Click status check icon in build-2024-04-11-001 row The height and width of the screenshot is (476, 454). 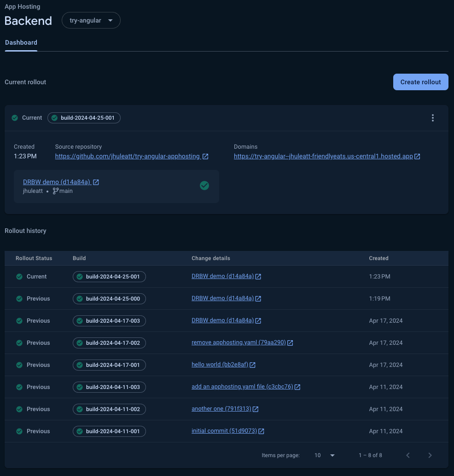[x=19, y=431]
